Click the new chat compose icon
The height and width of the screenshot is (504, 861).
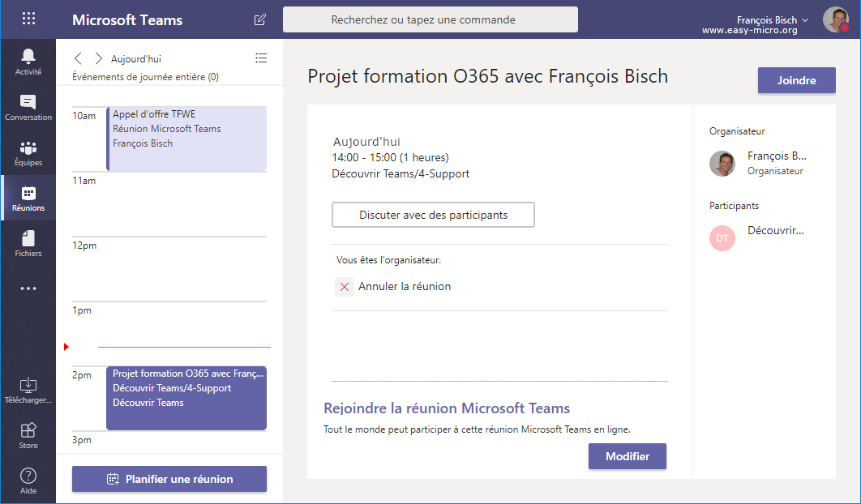260,19
